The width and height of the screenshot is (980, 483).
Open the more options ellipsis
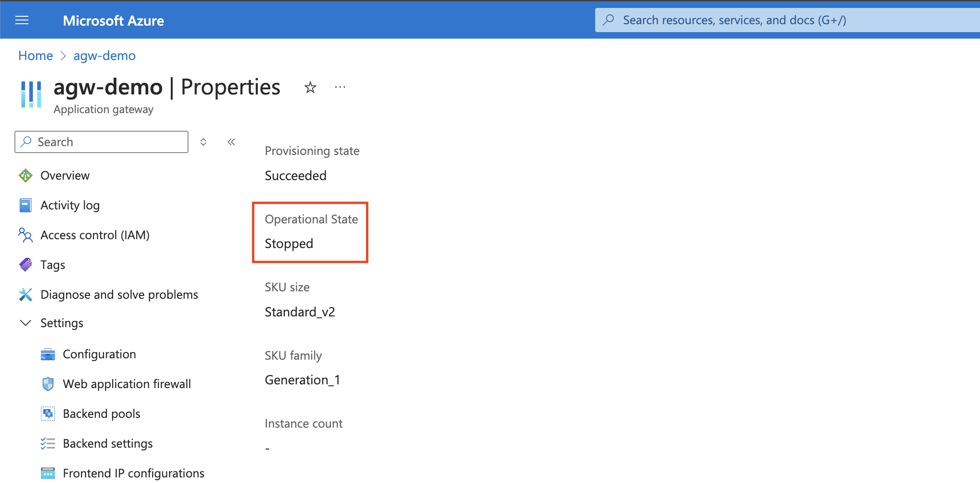point(340,87)
